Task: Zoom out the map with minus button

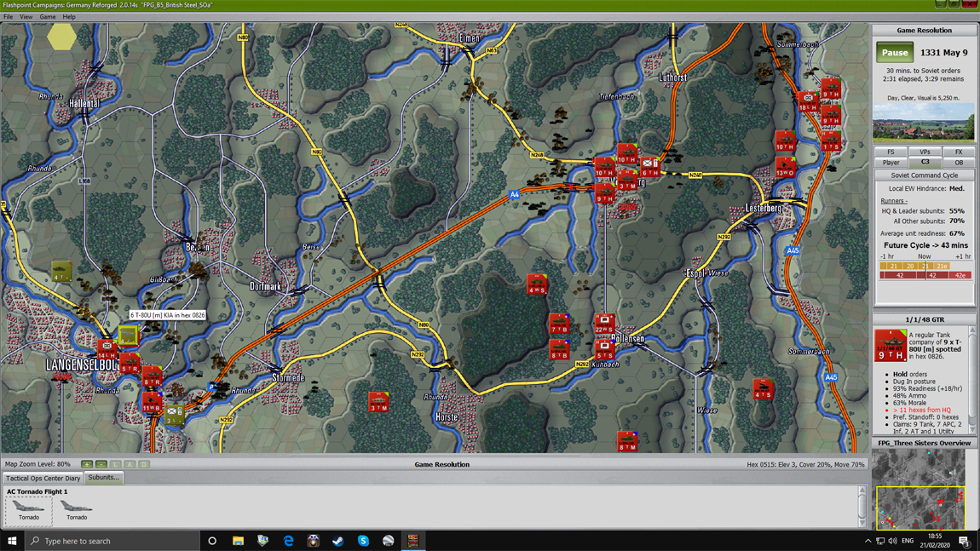Action: coord(101,464)
